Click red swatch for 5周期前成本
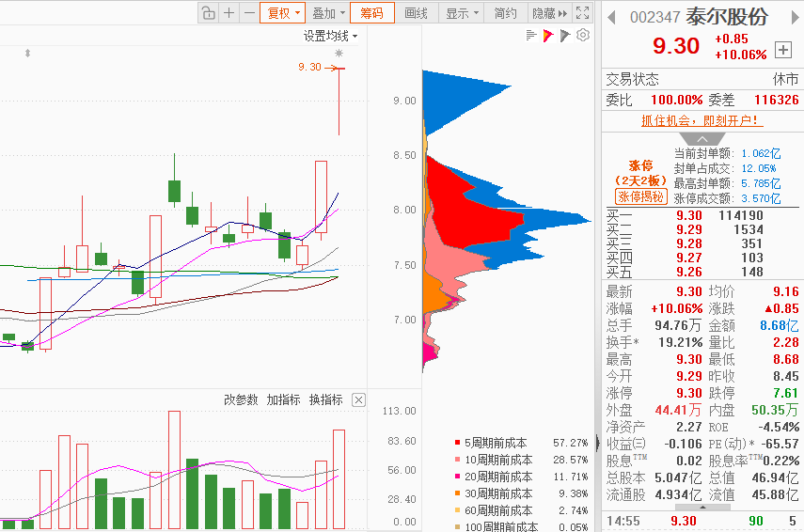The width and height of the screenshot is (804, 532). [x=457, y=443]
